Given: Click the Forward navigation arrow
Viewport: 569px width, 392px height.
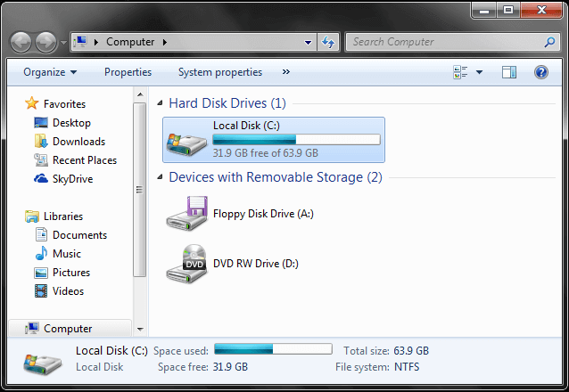Looking at the screenshot, I should point(45,43).
